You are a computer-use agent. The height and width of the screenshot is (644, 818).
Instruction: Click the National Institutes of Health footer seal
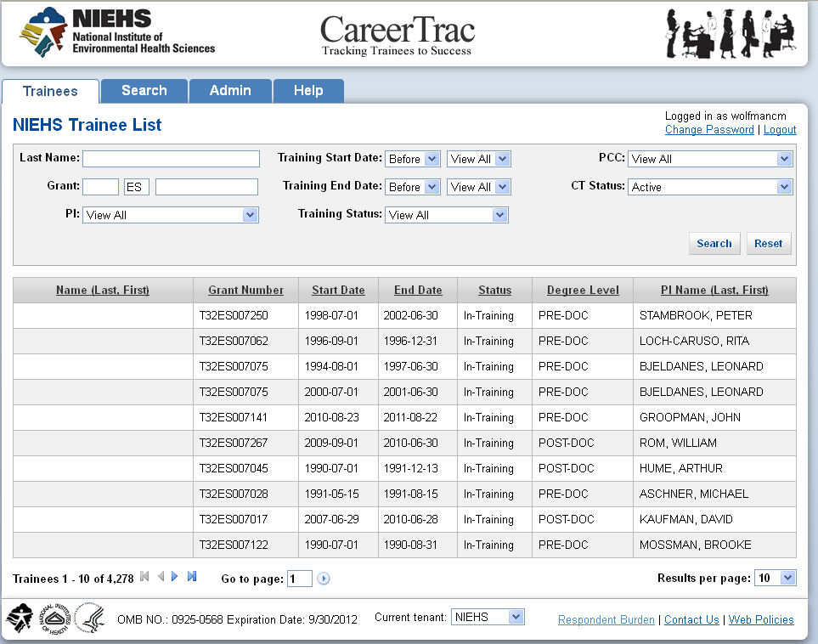[x=54, y=619]
